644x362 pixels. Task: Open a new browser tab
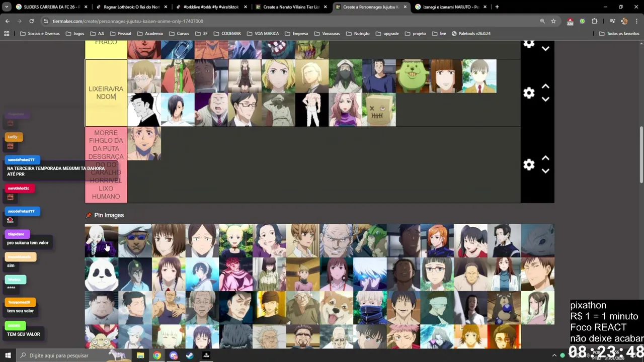click(497, 7)
